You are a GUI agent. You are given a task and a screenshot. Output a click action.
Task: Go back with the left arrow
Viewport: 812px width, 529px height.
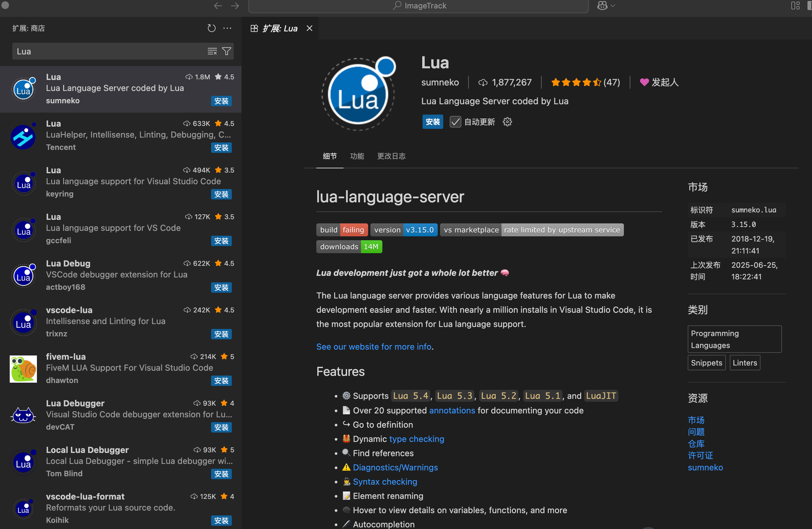click(218, 6)
